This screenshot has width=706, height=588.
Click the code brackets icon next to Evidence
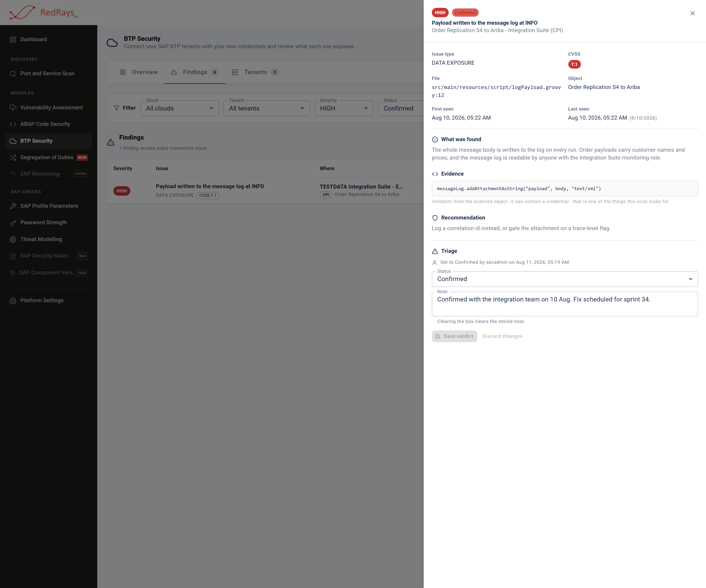(435, 174)
